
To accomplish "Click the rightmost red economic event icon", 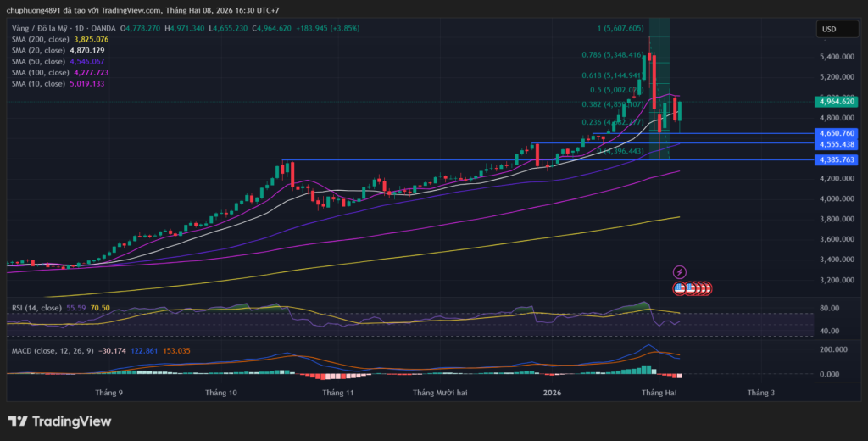I will tap(706, 288).
